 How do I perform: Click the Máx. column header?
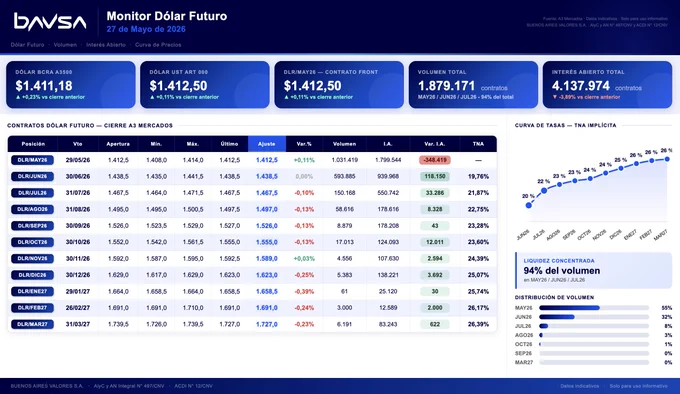pyautogui.click(x=193, y=144)
